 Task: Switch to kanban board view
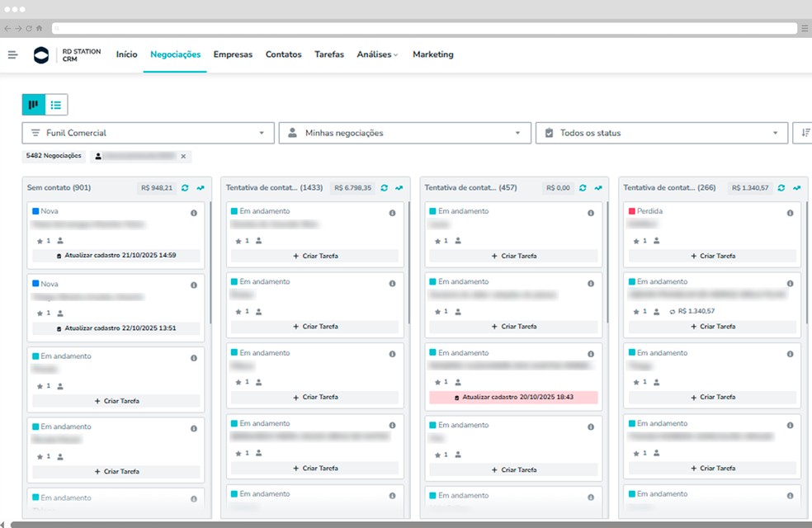[34, 105]
